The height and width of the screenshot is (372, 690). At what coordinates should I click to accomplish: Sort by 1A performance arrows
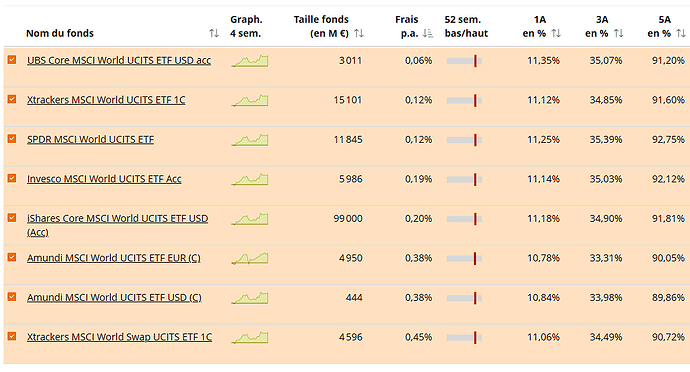click(x=556, y=33)
